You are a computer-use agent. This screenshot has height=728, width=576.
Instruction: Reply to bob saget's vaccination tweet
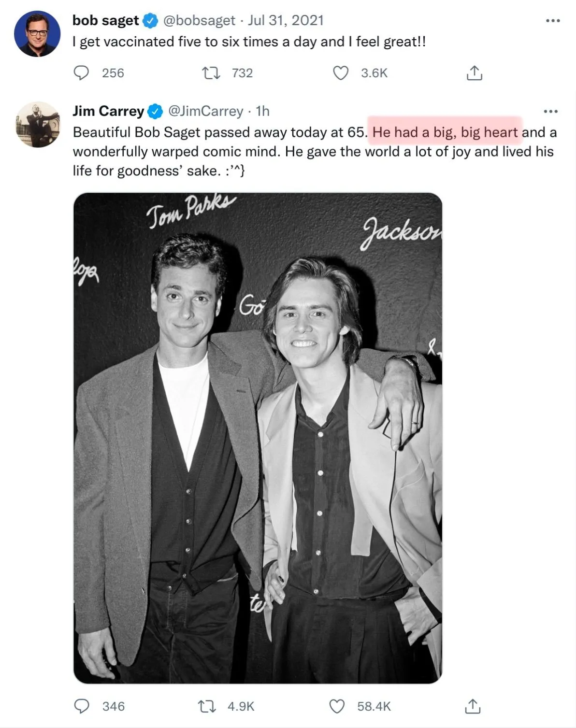81,73
